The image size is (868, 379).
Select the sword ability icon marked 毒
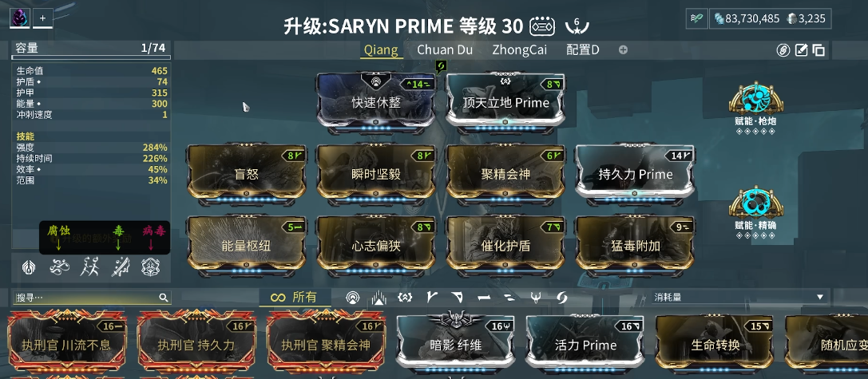coord(120,268)
